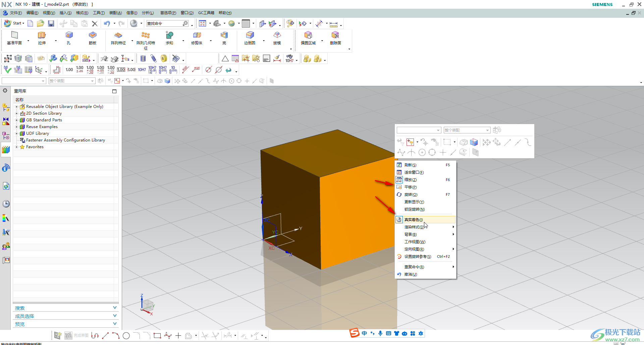Open the 渲染样式 submenu
644x345 pixels.
point(414,227)
